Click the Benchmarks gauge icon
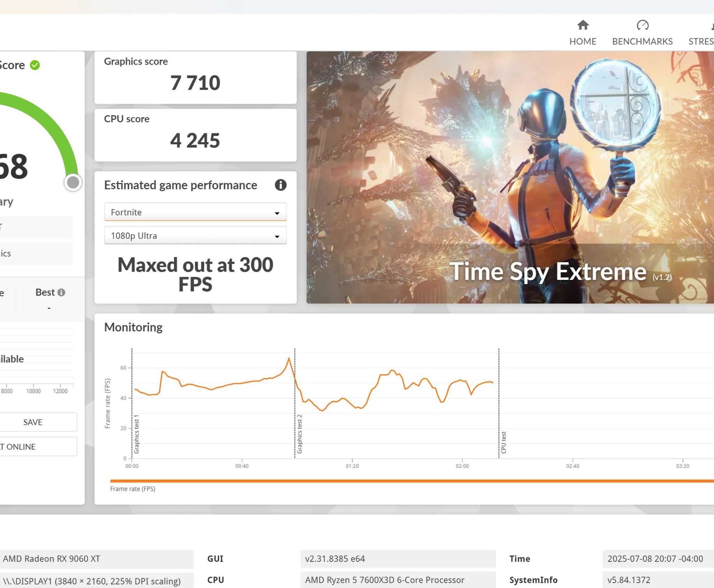The image size is (714, 588). pos(643,25)
